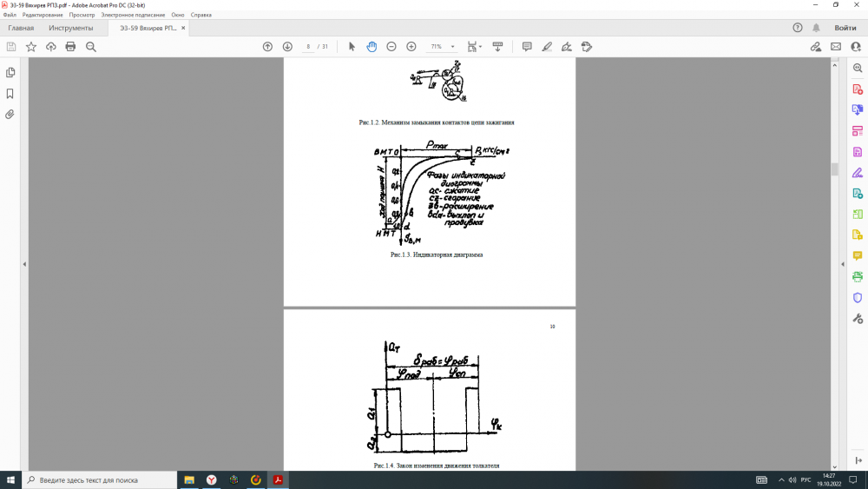Expand the left navigation pane arrow
This screenshot has height=489, width=868.
[x=24, y=264]
